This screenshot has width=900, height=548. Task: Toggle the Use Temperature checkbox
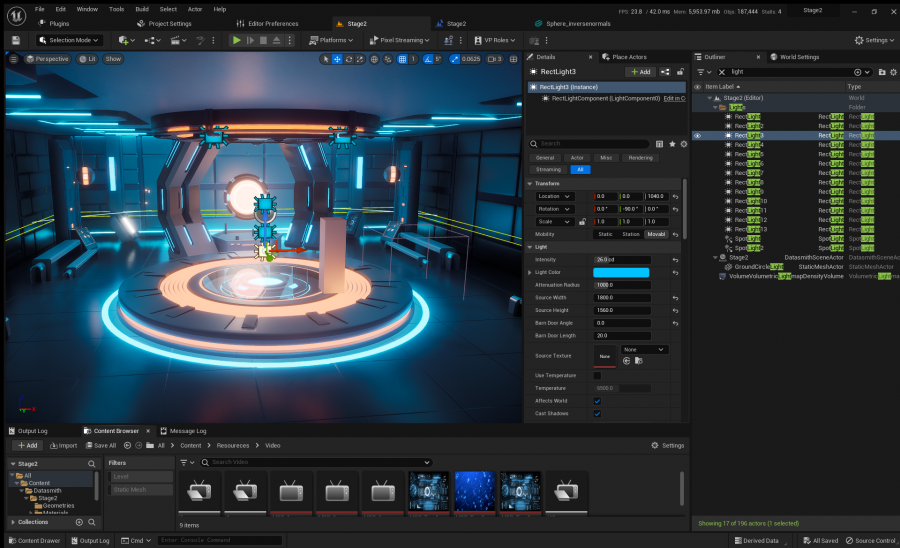598,376
